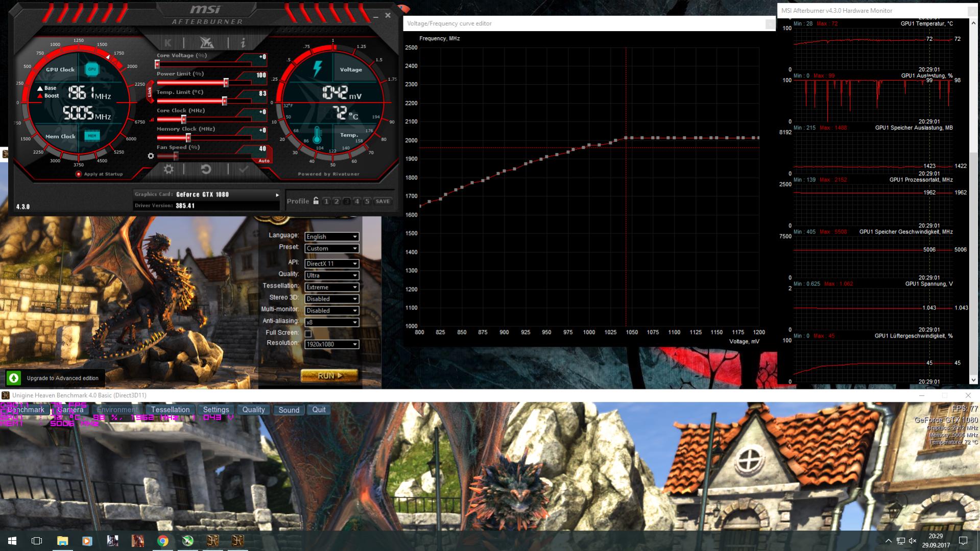Open the Anti-aliasing dropdown showing x8

click(x=332, y=322)
